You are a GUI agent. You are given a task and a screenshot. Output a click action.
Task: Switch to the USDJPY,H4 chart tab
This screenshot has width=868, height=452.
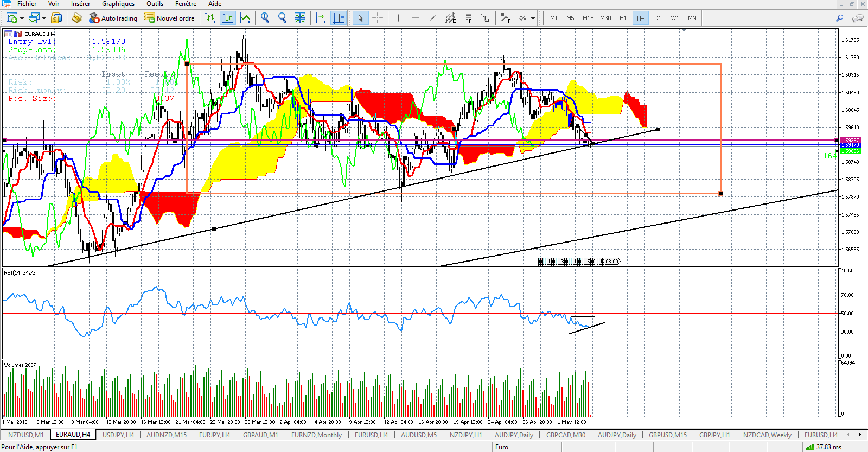click(118, 435)
